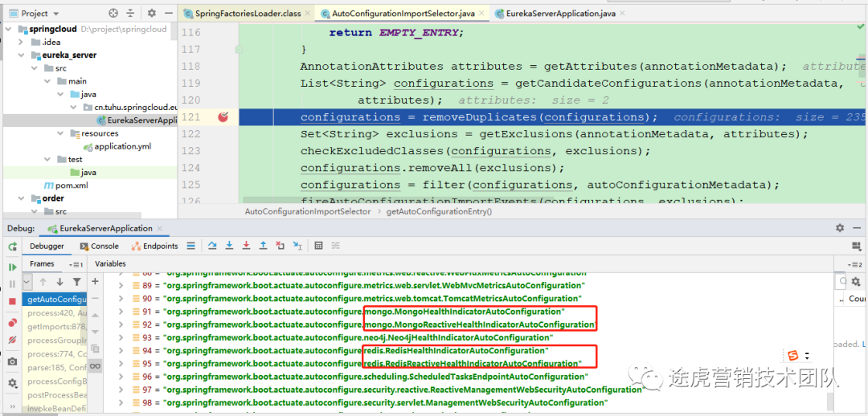The height and width of the screenshot is (416, 868).
Task: Open Debug settings gear on left strip
Action: coord(12,383)
